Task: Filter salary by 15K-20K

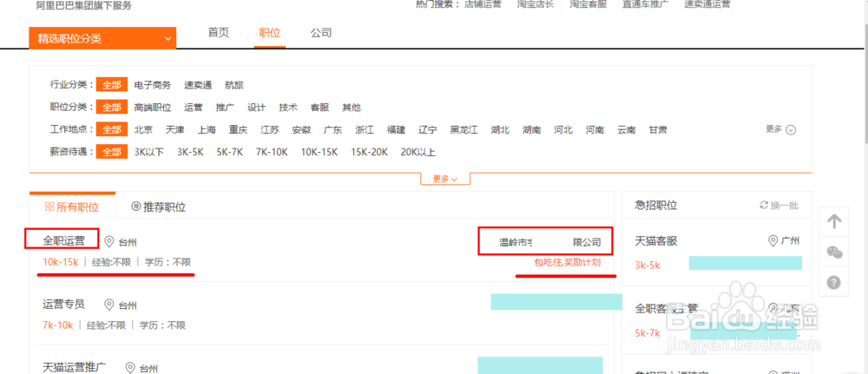Action: pos(369,152)
